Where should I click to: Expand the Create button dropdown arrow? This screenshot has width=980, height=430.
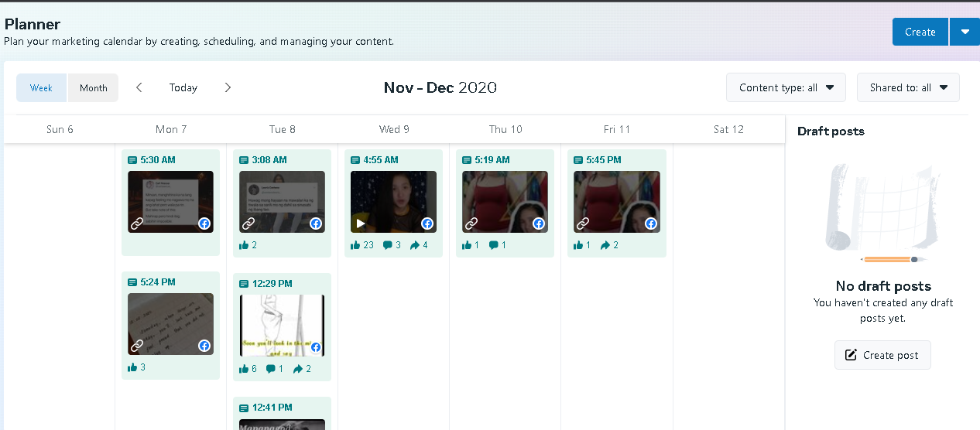click(x=965, y=32)
